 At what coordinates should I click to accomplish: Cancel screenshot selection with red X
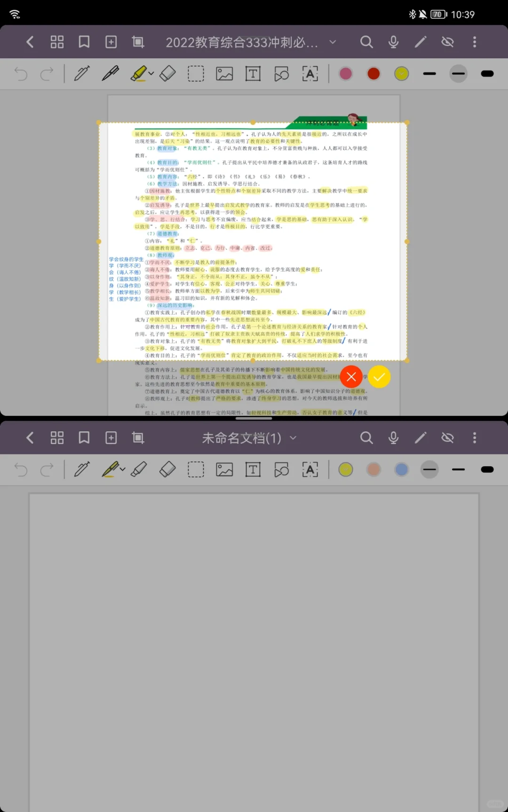coord(351,377)
